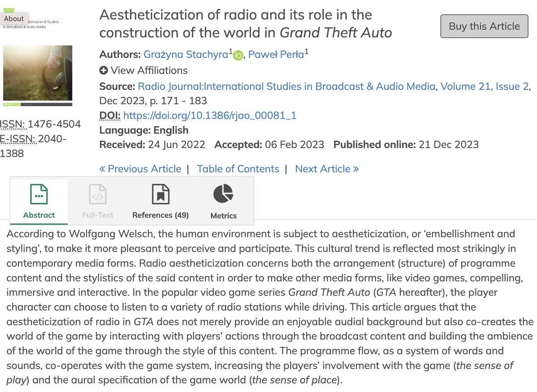537x392 pixels.
Task: Open the Metrics tab
Action: point(223,201)
